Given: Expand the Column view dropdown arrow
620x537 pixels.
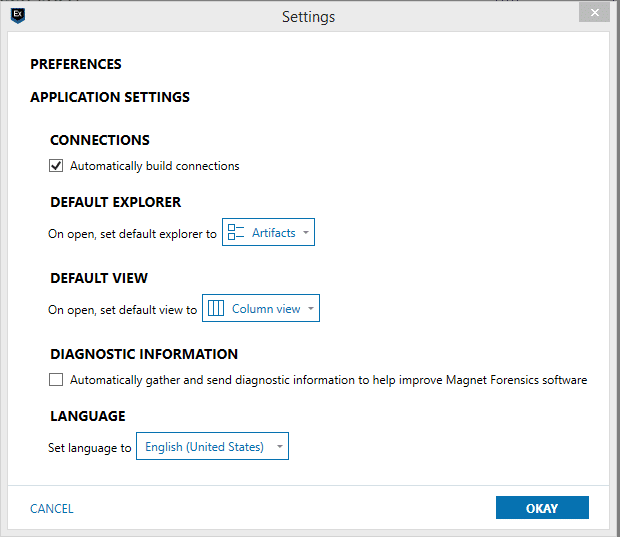Looking at the screenshot, I should click(x=311, y=308).
